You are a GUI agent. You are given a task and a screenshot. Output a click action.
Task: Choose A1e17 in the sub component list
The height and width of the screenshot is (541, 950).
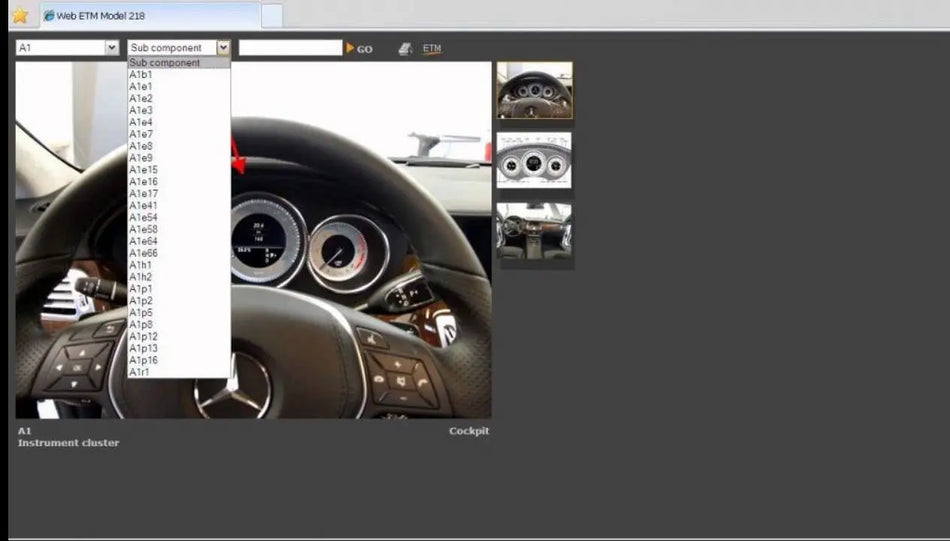tap(144, 194)
